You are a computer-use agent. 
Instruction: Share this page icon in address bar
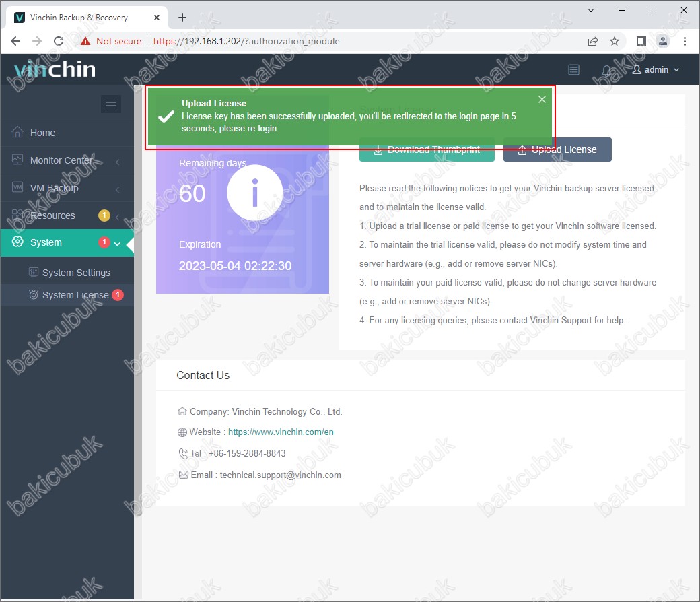(593, 41)
